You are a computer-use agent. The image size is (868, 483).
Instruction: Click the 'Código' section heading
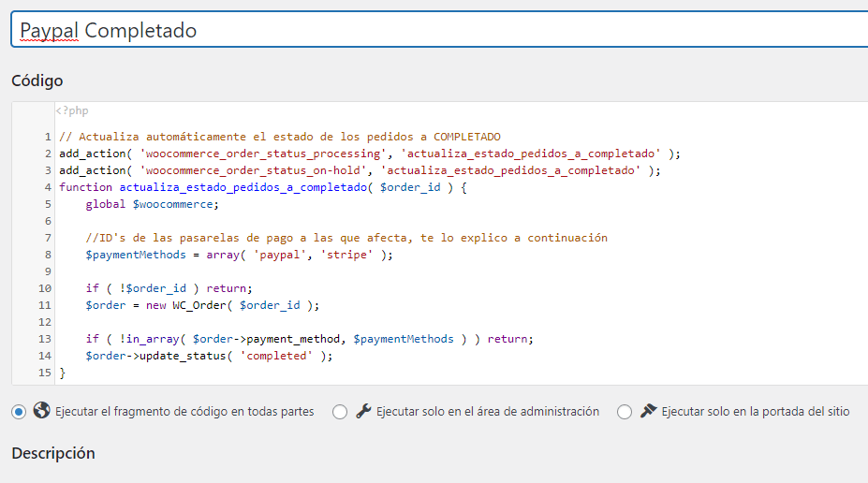click(37, 80)
